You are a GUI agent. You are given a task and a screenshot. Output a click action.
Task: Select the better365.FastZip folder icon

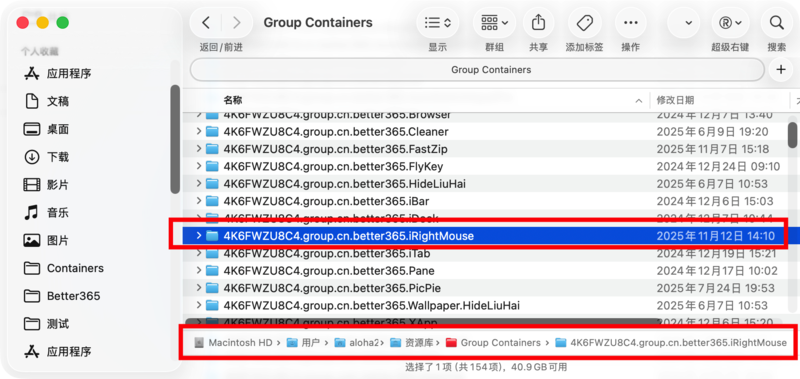pos(212,149)
